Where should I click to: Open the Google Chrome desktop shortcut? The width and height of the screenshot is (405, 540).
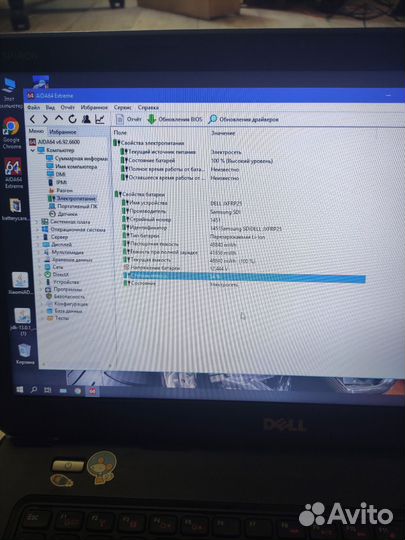pyautogui.click(x=11, y=133)
